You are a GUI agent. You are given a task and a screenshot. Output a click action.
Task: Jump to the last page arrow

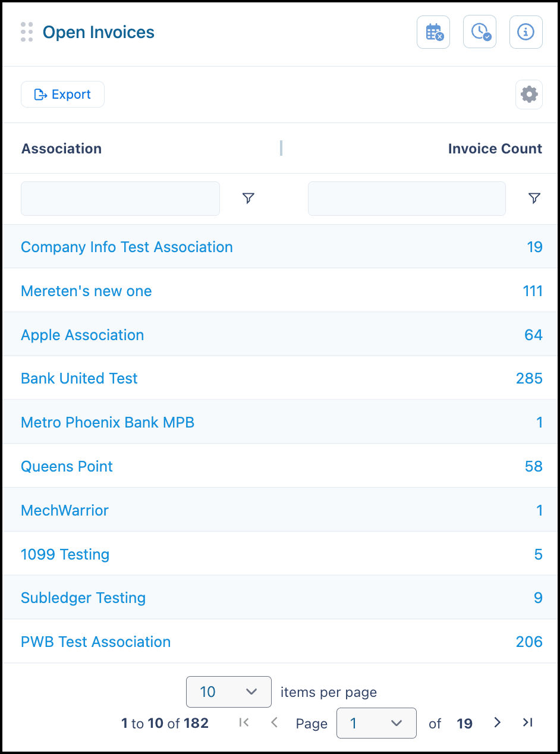(x=527, y=722)
